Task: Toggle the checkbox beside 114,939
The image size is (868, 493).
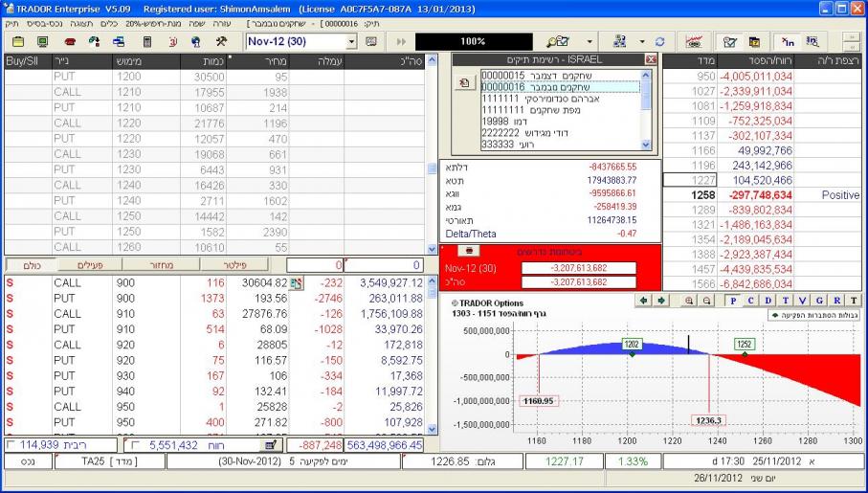Action: pyautogui.click(x=10, y=444)
